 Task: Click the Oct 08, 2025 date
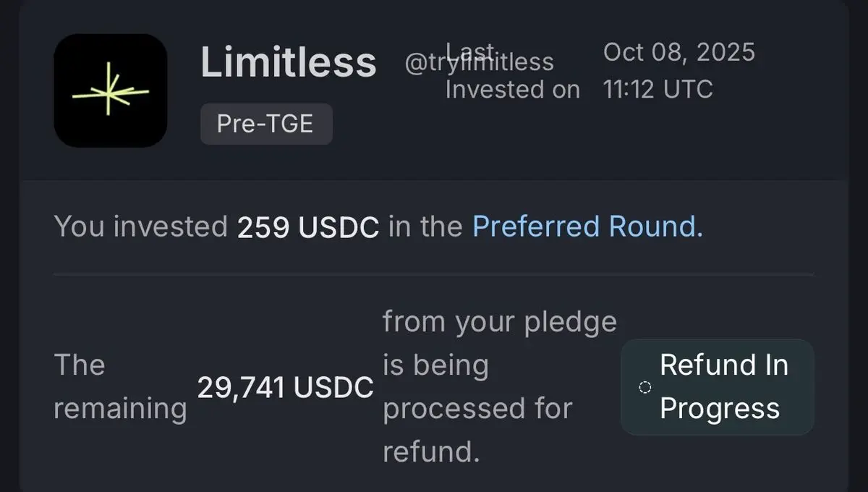click(x=678, y=52)
